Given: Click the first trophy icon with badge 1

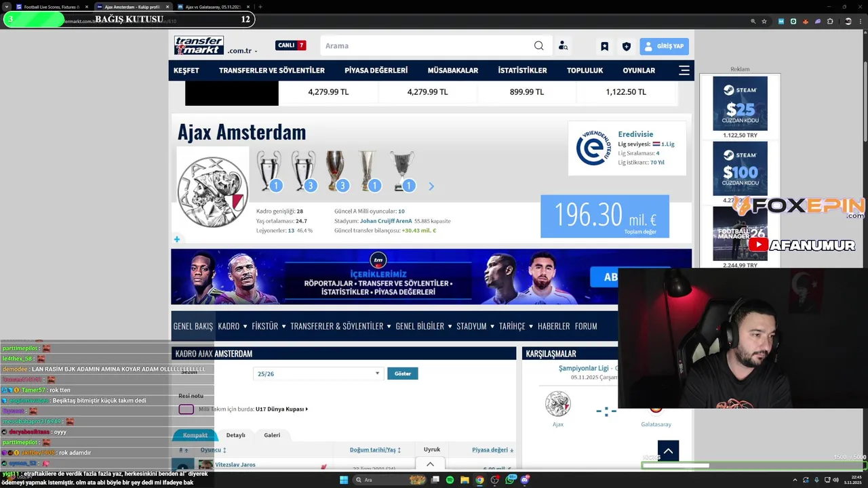Looking at the screenshot, I should [269, 171].
